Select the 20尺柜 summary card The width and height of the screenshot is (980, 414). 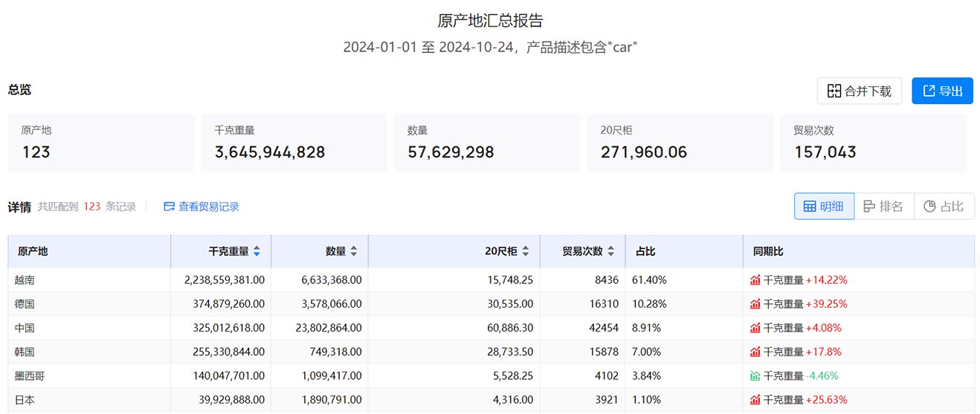[x=680, y=143]
